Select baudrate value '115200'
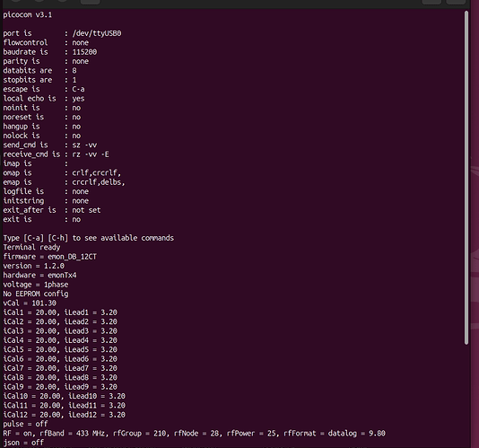 pyautogui.click(x=84, y=52)
